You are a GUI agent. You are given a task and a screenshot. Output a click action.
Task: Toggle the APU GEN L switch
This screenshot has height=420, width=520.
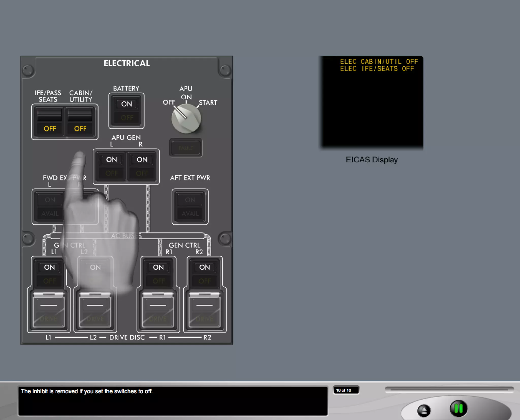coord(111,166)
